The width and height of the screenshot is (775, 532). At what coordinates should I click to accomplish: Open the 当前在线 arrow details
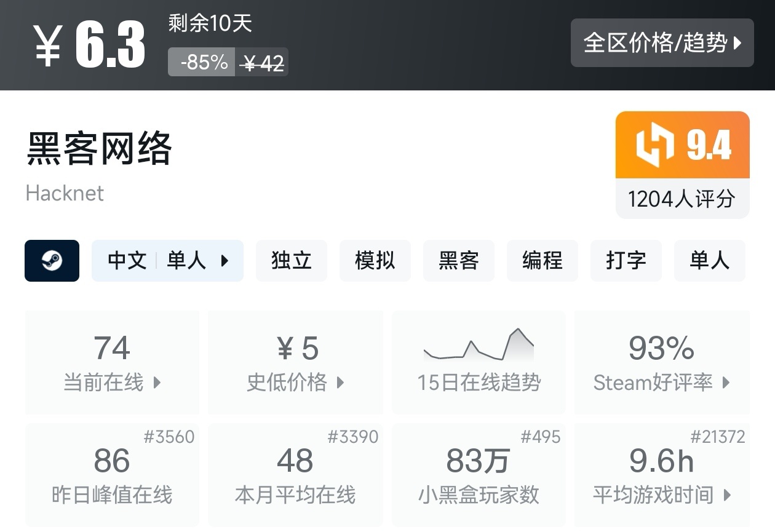[157, 383]
